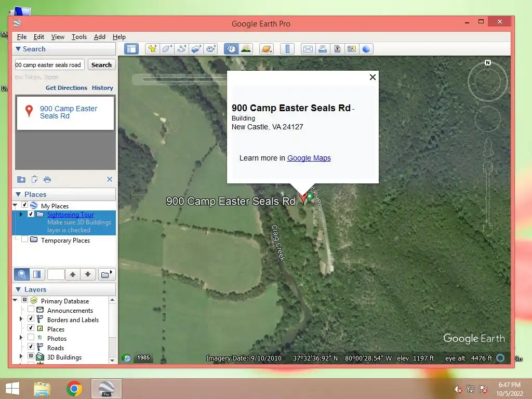This screenshot has width=532, height=399.
Task: Click the Save Image toolbar icon
Action: [337, 49]
